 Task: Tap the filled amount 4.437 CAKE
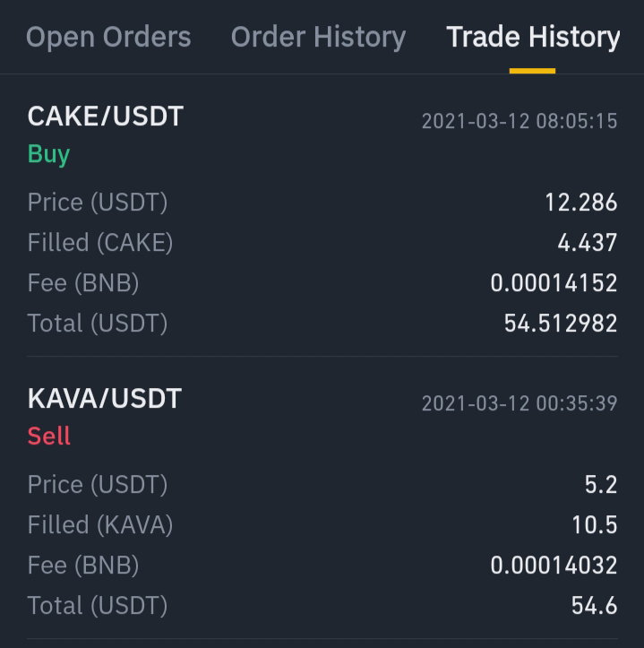(x=588, y=243)
